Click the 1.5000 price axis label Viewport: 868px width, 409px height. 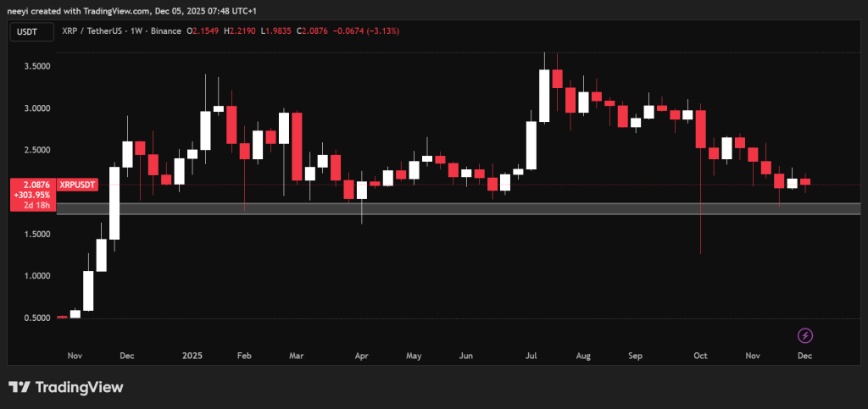35,234
